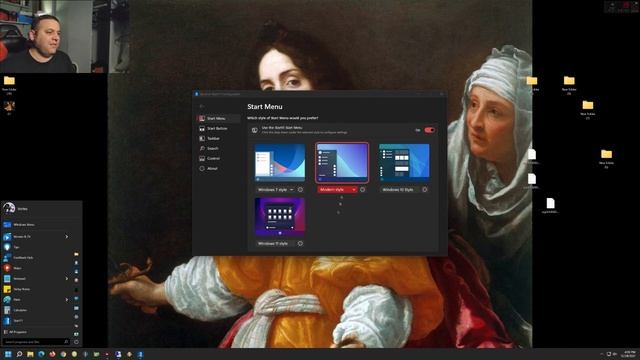Launch Google Chrome from the taskbar
The height and width of the screenshot is (360, 640).
(x=63, y=354)
